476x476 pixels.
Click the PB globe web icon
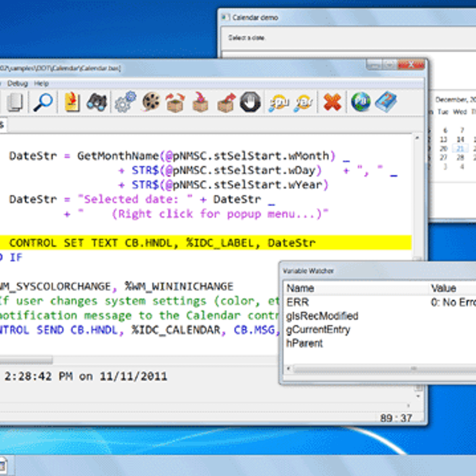(x=361, y=102)
